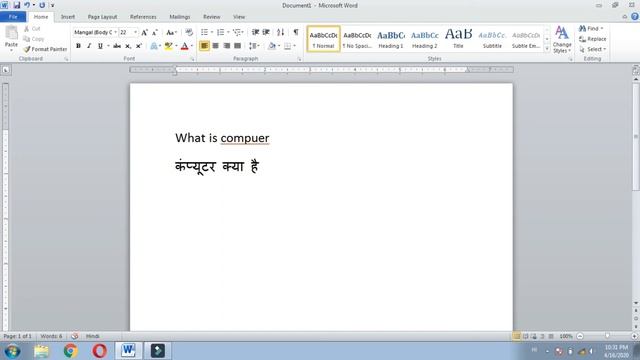Click the Text Highlight Color swatch

coord(168,46)
